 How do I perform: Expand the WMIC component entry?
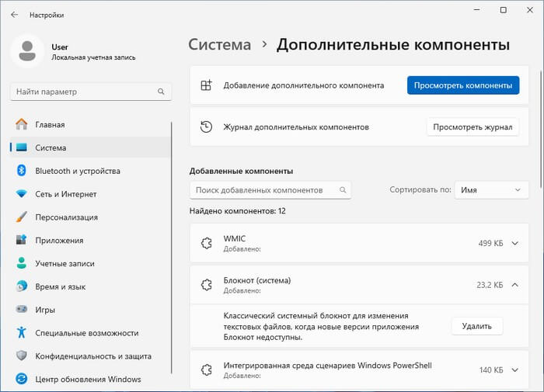[514, 243]
